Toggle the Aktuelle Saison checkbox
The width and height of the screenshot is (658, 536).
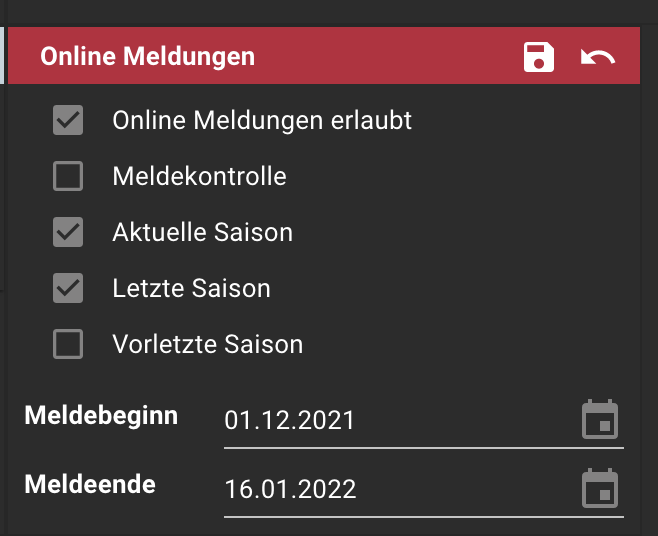(x=68, y=232)
